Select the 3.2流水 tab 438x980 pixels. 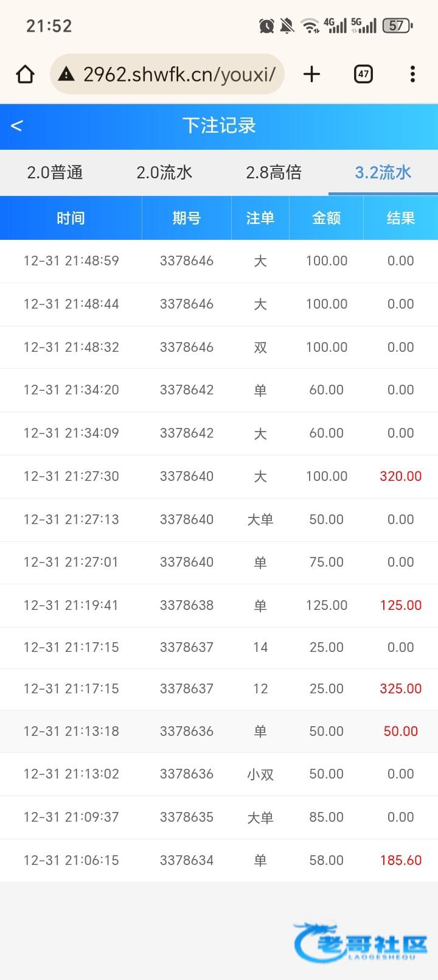pos(383,173)
